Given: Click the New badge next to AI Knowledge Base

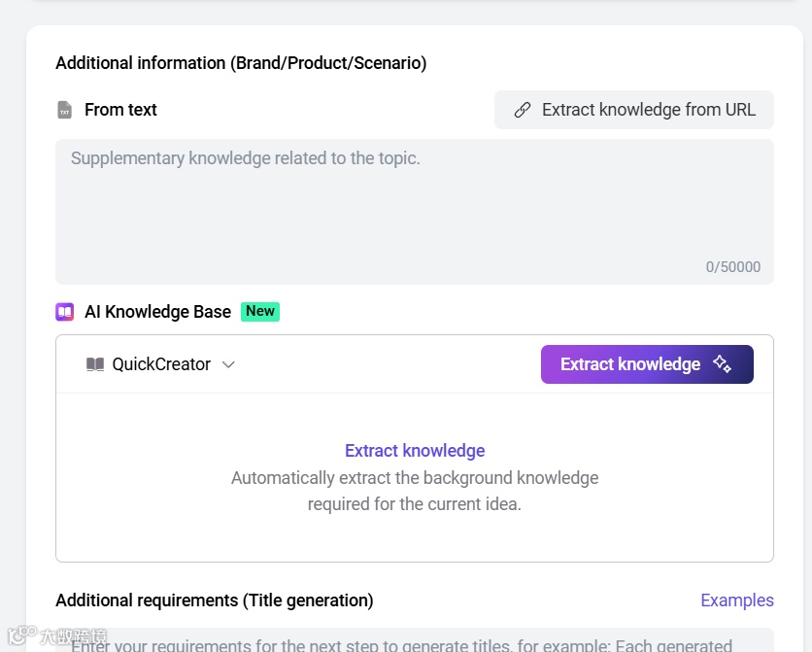Looking at the screenshot, I should point(260,312).
